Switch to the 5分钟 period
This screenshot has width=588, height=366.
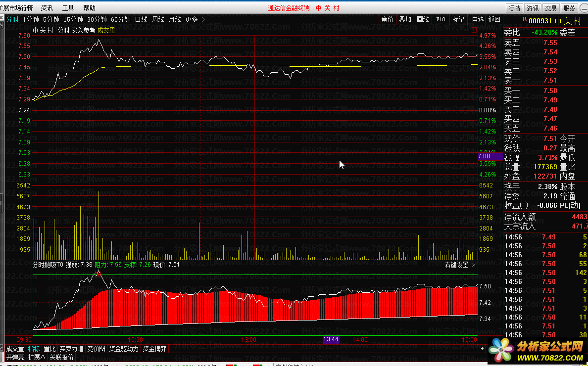click(51, 19)
